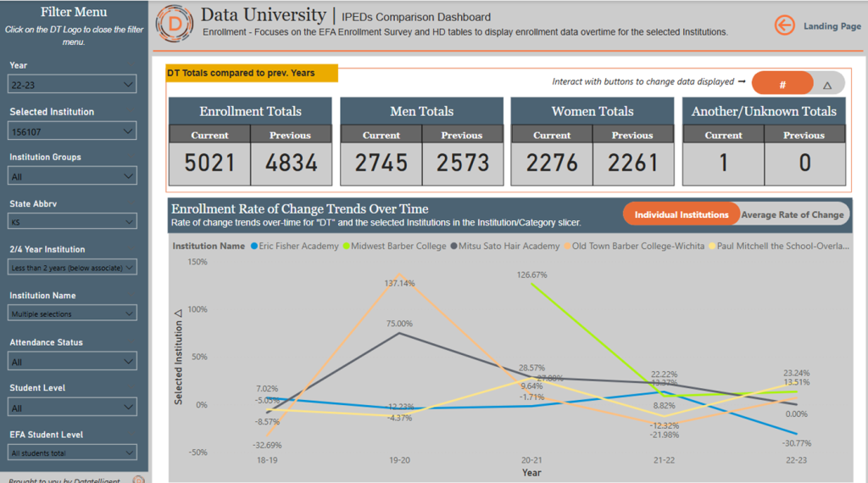
Task: Click the 137.14% data point label
Action: [400, 283]
